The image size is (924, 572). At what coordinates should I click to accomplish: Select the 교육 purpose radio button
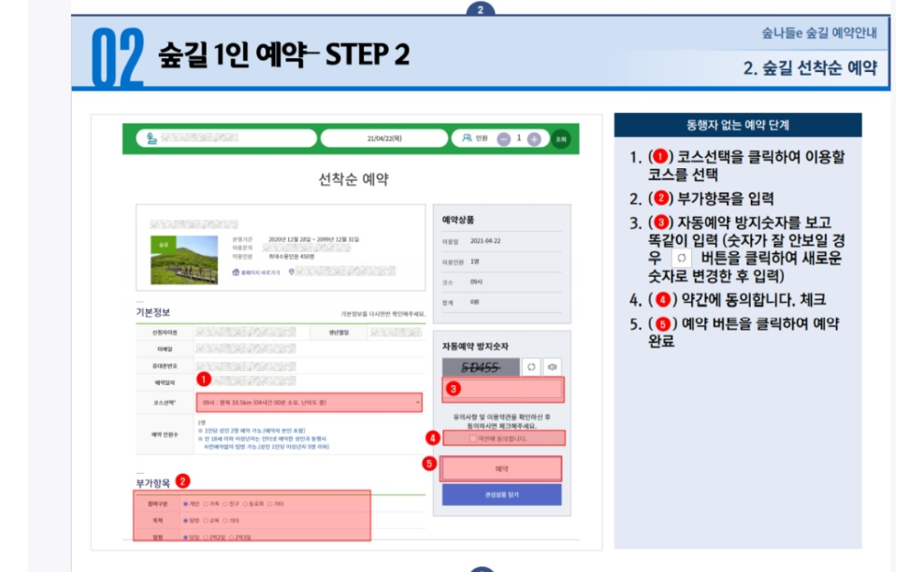(x=206, y=521)
